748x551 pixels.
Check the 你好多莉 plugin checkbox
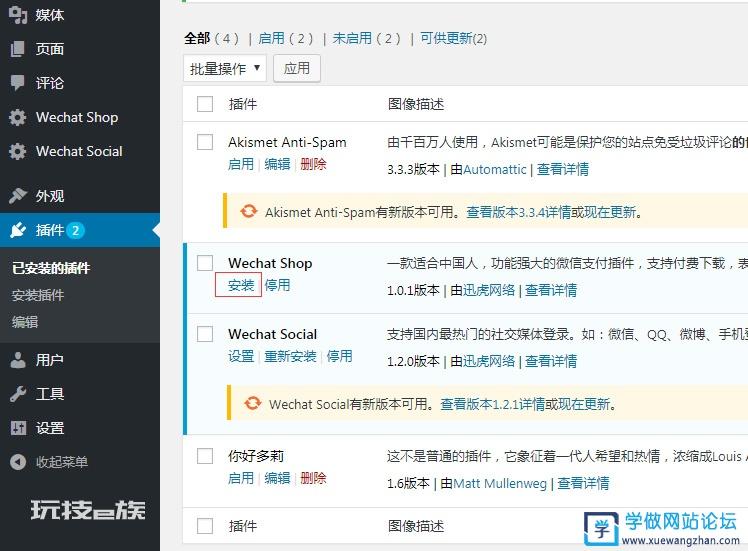tap(205, 456)
